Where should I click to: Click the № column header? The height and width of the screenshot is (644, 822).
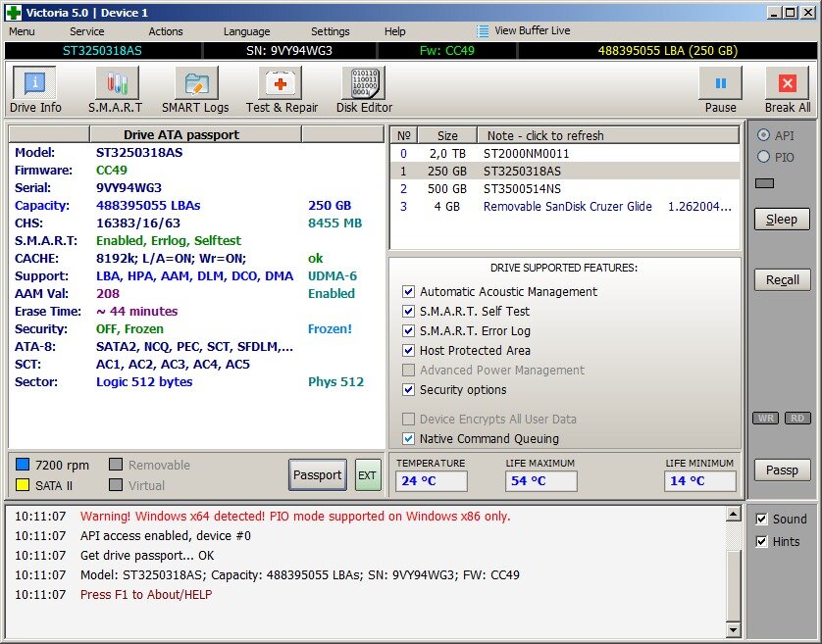pos(404,135)
